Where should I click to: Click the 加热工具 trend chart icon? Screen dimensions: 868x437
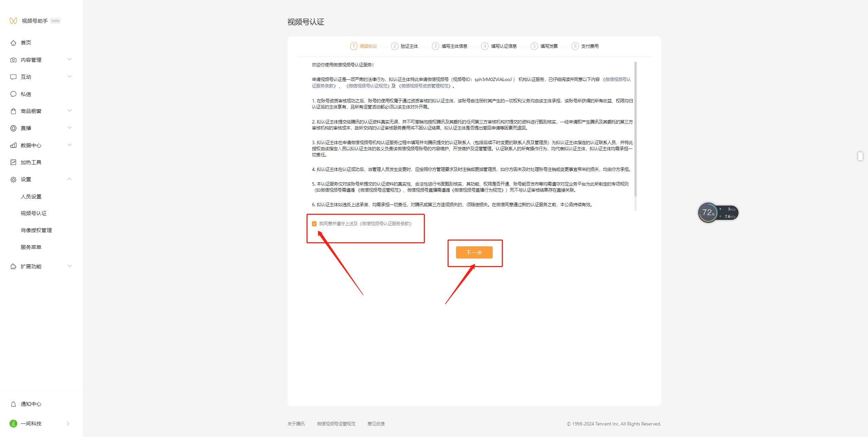(13, 162)
